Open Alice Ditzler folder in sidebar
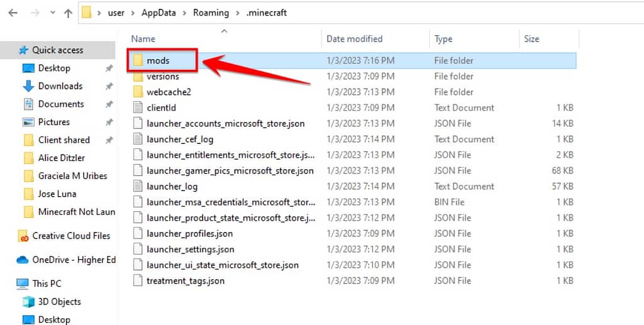Screen dimensions: 644x325 (x=61, y=158)
